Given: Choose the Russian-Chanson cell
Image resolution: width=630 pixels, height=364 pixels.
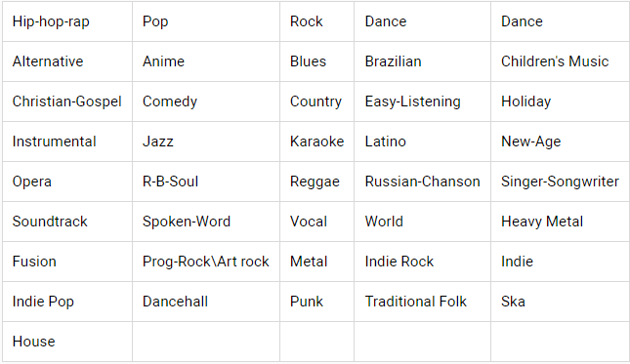Looking at the screenshot, I should [422, 182].
